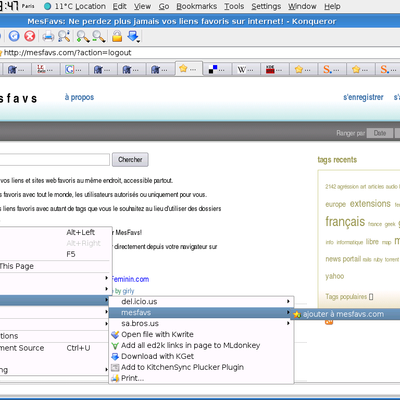Open the Help menu
Viewport: 400px width, 400px height.
(332, 6)
